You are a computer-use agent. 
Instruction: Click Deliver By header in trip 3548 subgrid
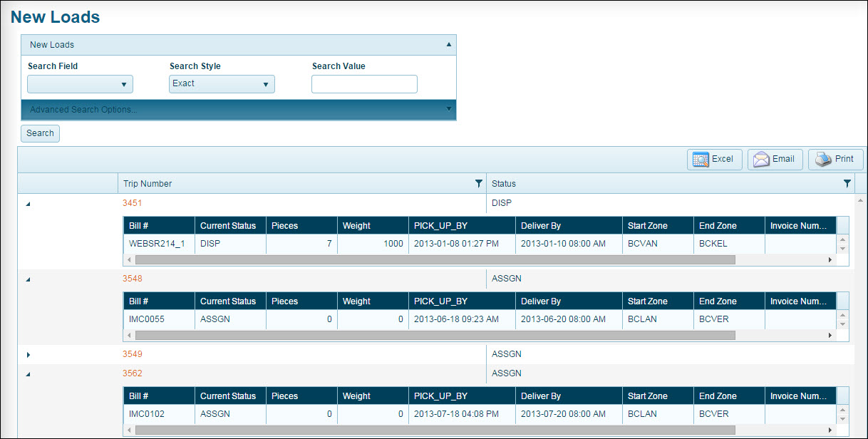point(569,301)
